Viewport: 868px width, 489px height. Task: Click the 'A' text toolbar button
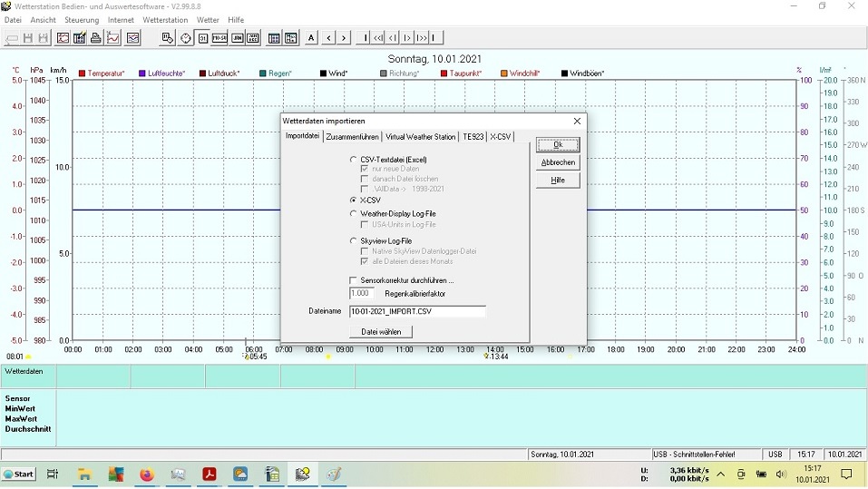click(311, 38)
